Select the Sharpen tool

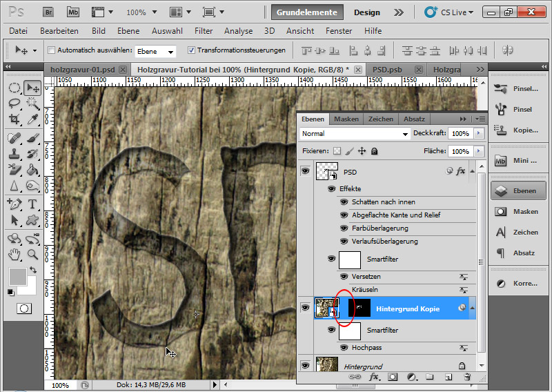[14, 186]
